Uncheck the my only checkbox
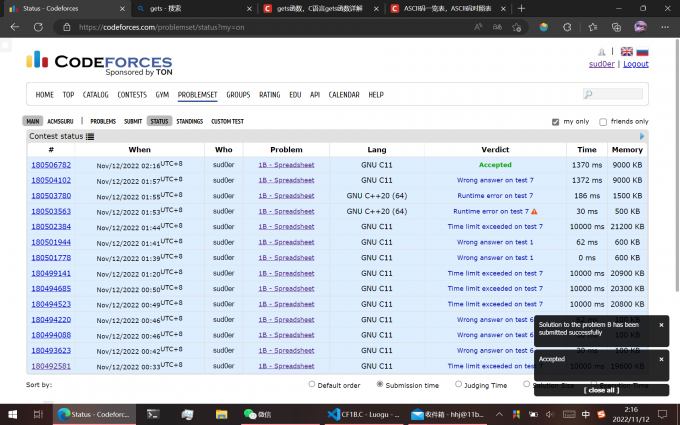Image resolution: width=680 pixels, height=425 pixels. click(x=556, y=122)
